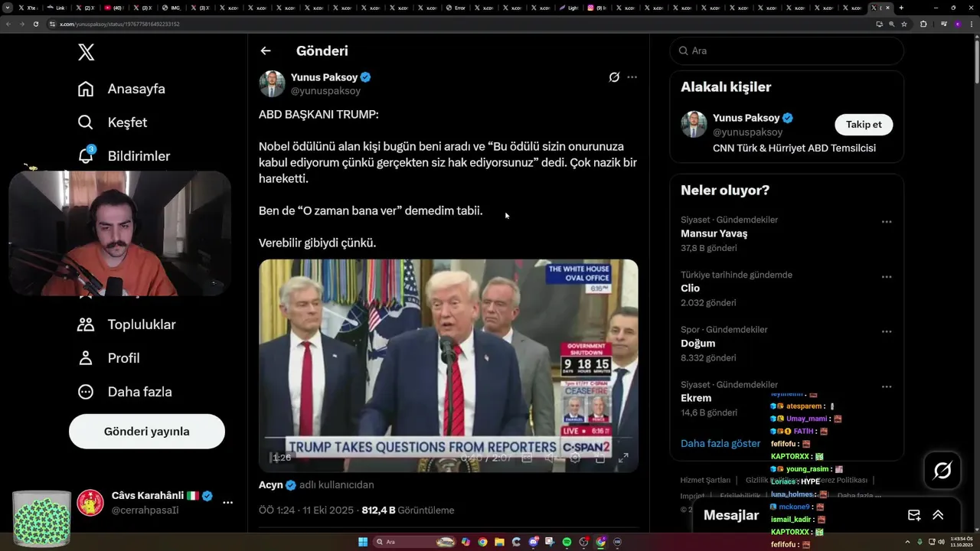Image resolution: width=980 pixels, height=551 pixels.
Task: Show hidden system tray icons
Action: click(x=909, y=542)
